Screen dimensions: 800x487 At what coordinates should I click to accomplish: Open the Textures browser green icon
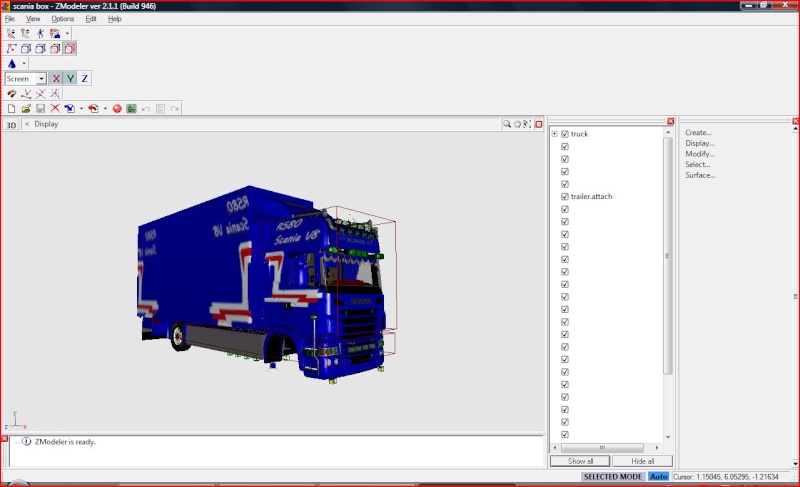[x=132, y=109]
